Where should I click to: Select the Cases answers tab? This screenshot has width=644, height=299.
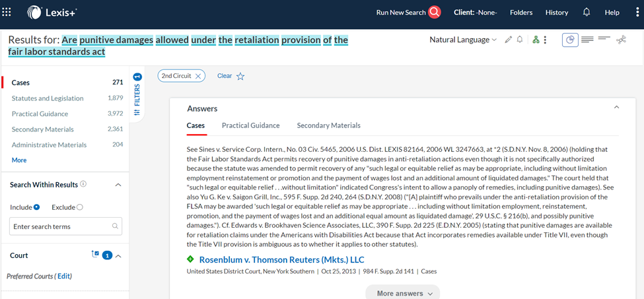pos(196,125)
